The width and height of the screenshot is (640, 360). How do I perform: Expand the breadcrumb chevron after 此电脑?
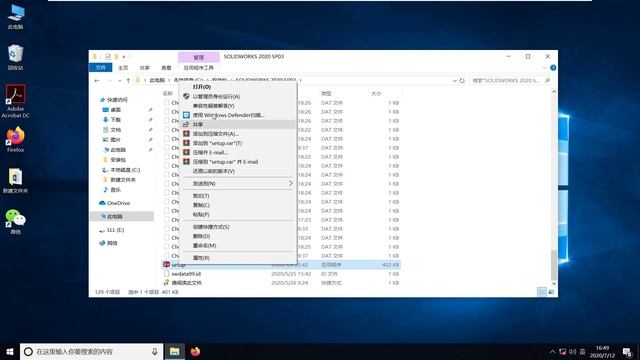tap(168, 80)
